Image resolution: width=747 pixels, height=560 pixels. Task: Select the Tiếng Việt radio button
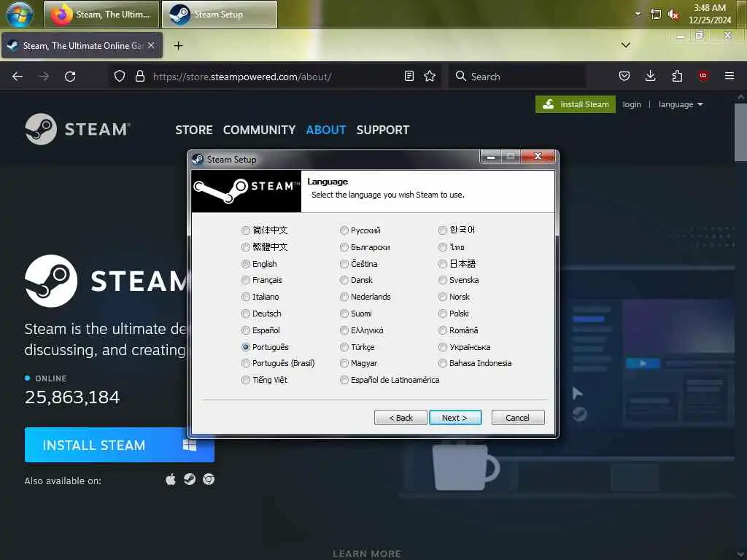pyautogui.click(x=246, y=380)
